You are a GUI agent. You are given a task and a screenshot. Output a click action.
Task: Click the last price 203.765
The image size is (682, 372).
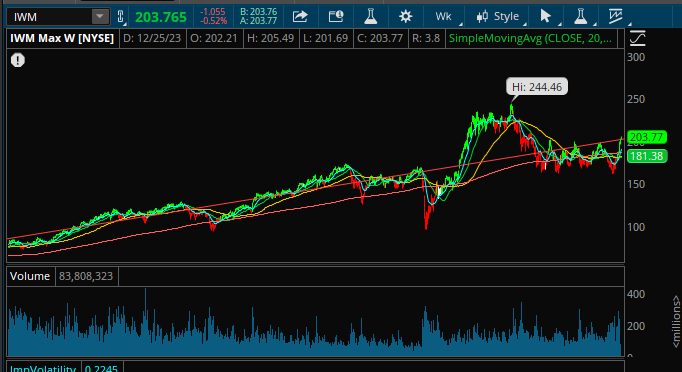161,17
